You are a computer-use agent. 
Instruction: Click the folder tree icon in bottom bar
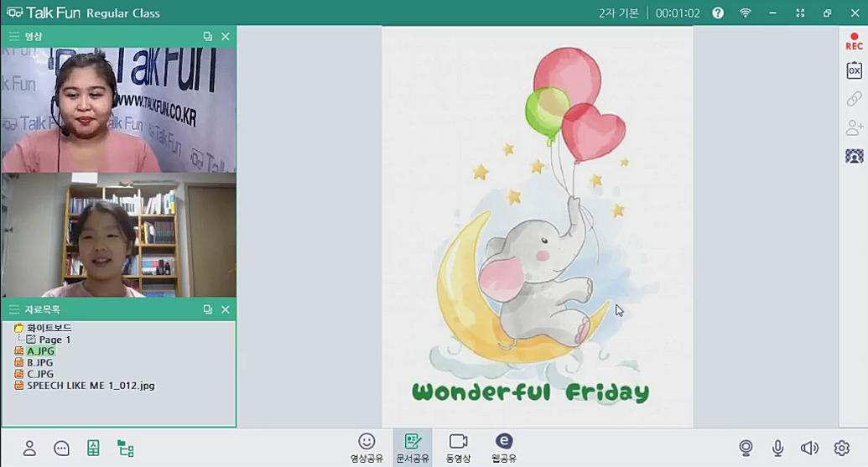pyautogui.click(x=125, y=448)
